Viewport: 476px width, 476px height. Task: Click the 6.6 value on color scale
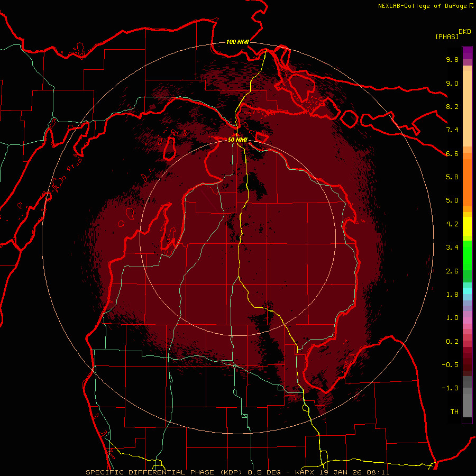(452, 153)
